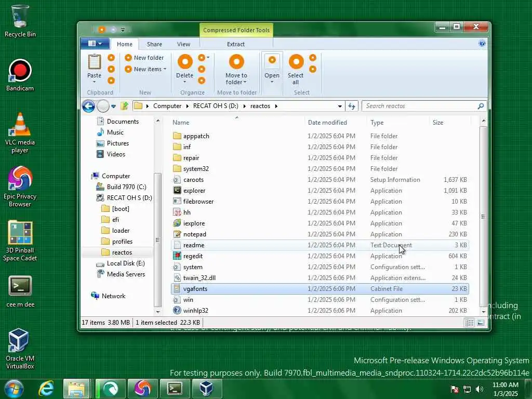Click the Paste clipboard icon
532x399 pixels.
pyautogui.click(x=95, y=62)
